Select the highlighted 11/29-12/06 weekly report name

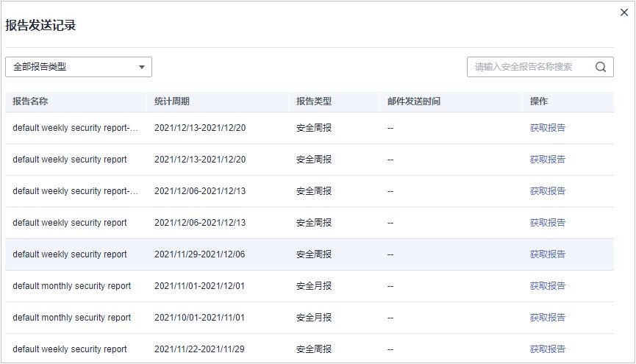tap(70, 254)
